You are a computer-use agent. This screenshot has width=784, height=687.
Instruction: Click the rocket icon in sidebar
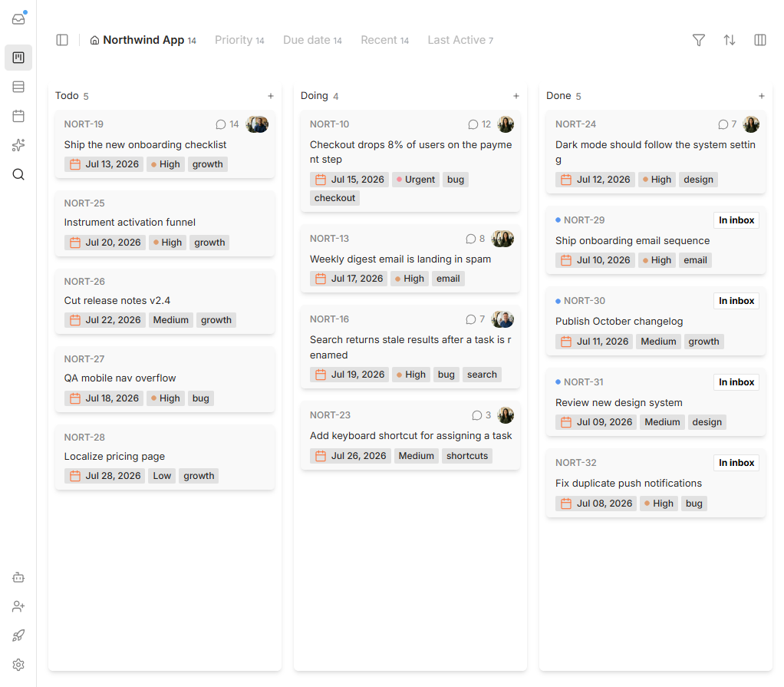(x=18, y=636)
